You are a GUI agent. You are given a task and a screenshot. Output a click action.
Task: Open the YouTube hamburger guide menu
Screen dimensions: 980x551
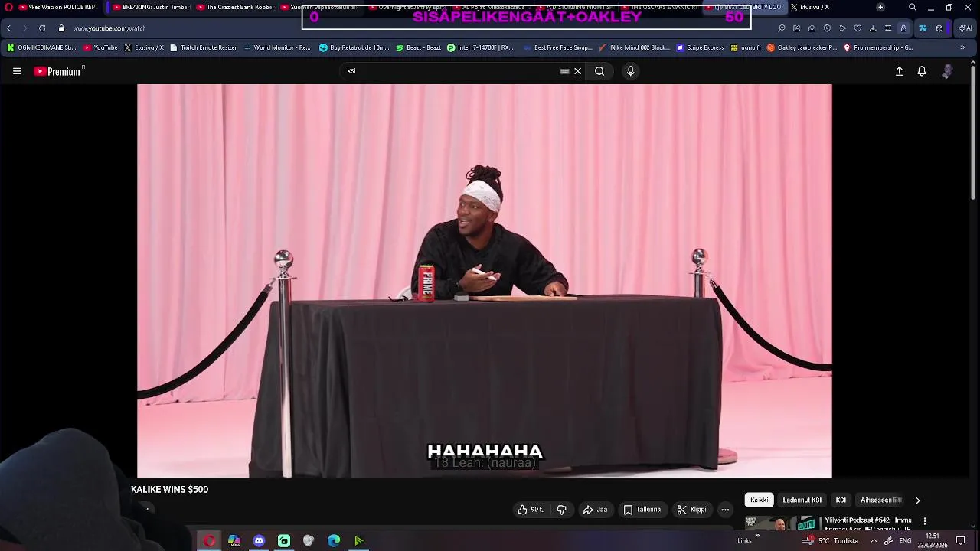point(17,71)
